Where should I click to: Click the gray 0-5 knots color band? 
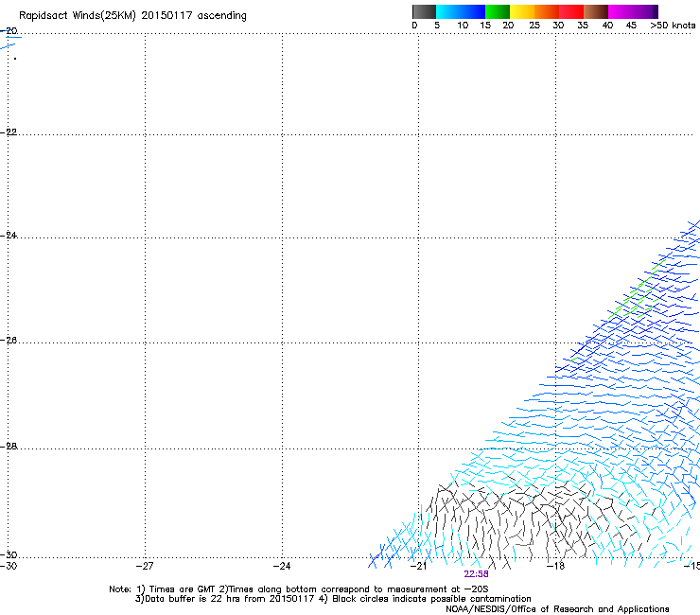point(424,11)
